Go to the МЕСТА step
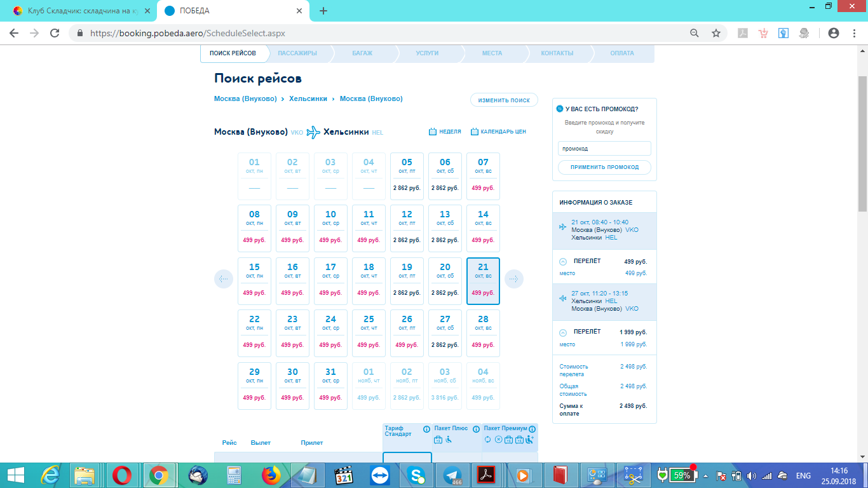 pos(492,53)
